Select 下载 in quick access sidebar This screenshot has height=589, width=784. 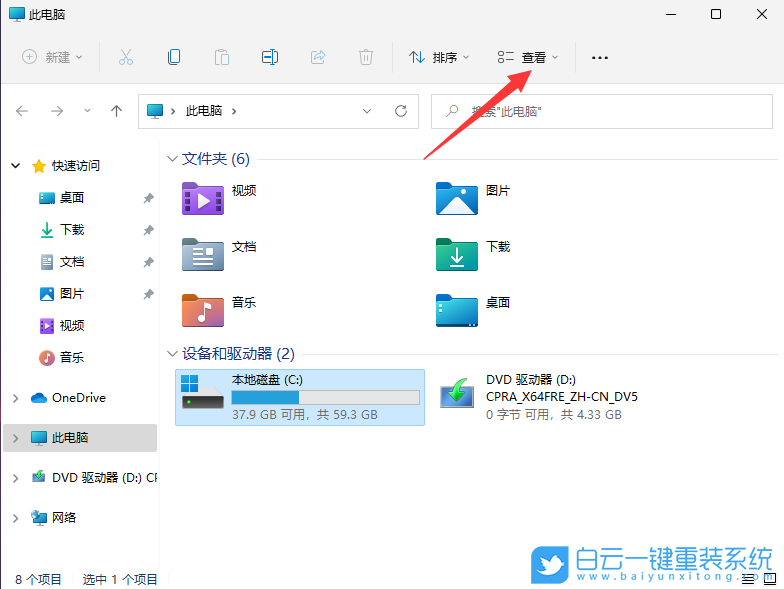point(72,230)
